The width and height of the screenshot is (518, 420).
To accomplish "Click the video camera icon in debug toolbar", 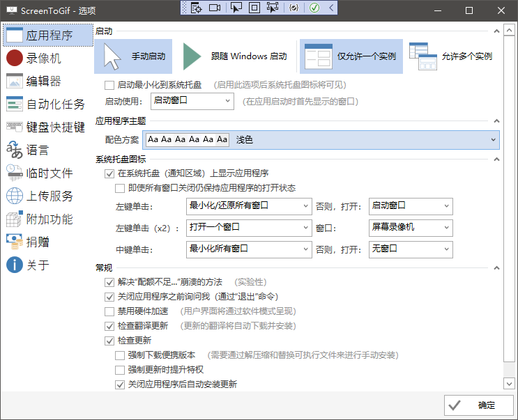I will point(215,8).
